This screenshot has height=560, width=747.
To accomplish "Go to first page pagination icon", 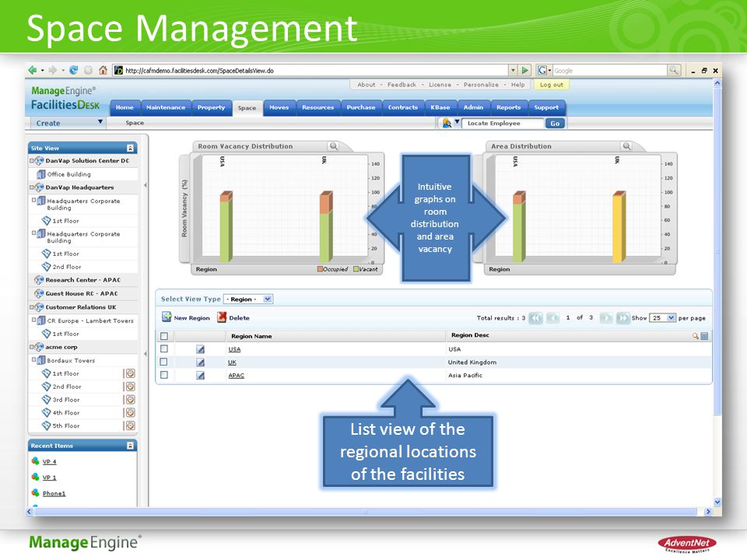I will (535, 318).
